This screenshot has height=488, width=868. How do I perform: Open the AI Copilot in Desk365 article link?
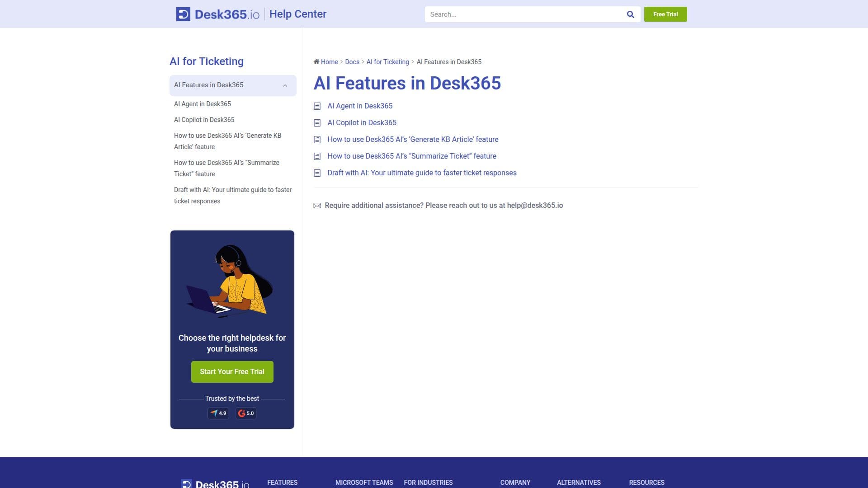click(362, 122)
